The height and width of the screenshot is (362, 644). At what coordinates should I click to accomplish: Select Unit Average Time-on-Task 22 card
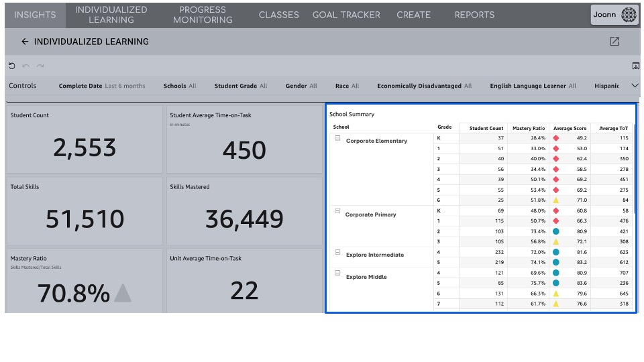click(x=244, y=281)
